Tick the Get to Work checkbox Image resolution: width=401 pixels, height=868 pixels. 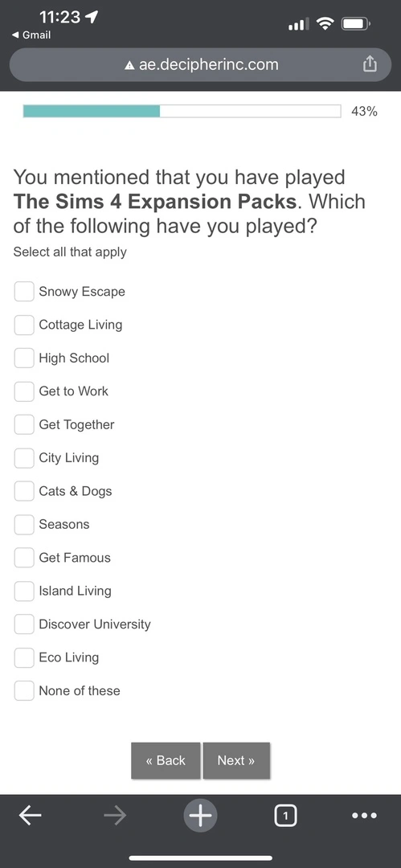click(24, 391)
